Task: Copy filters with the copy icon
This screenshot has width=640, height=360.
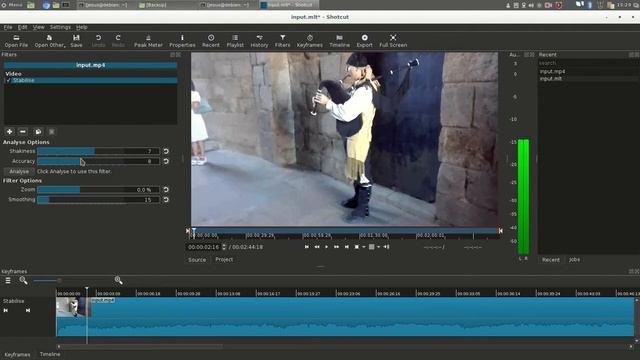Action: pyautogui.click(x=38, y=131)
